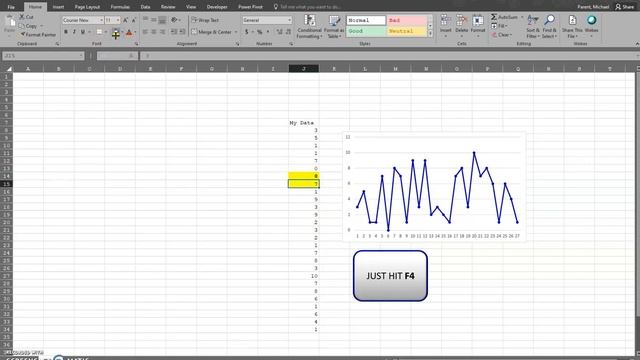Screen dimensions: 640x360
Task: Apply the Bad cell style
Action: click(x=407, y=20)
